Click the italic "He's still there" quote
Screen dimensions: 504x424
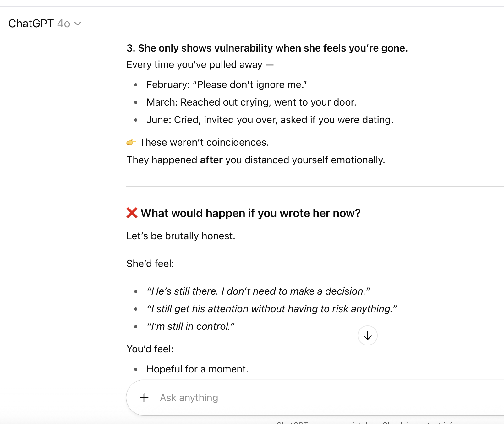pyautogui.click(x=258, y=291)
